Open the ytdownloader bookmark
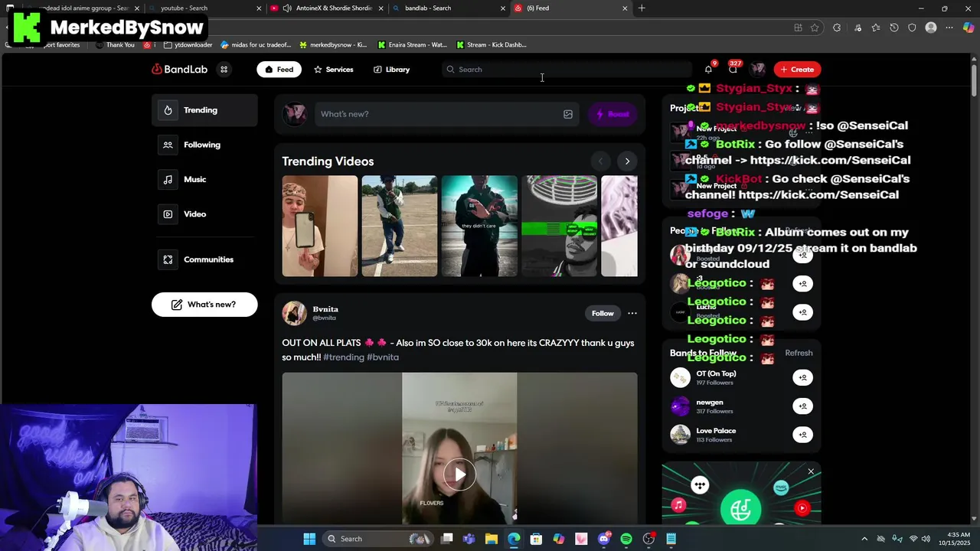 188,45
